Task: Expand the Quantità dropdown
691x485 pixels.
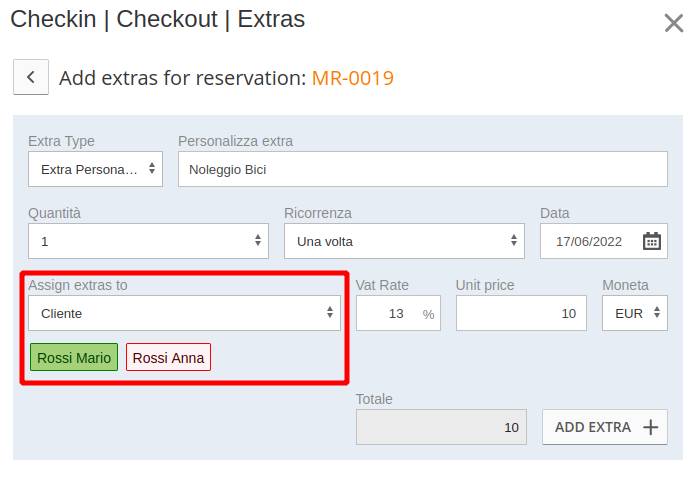Action: 148,241
